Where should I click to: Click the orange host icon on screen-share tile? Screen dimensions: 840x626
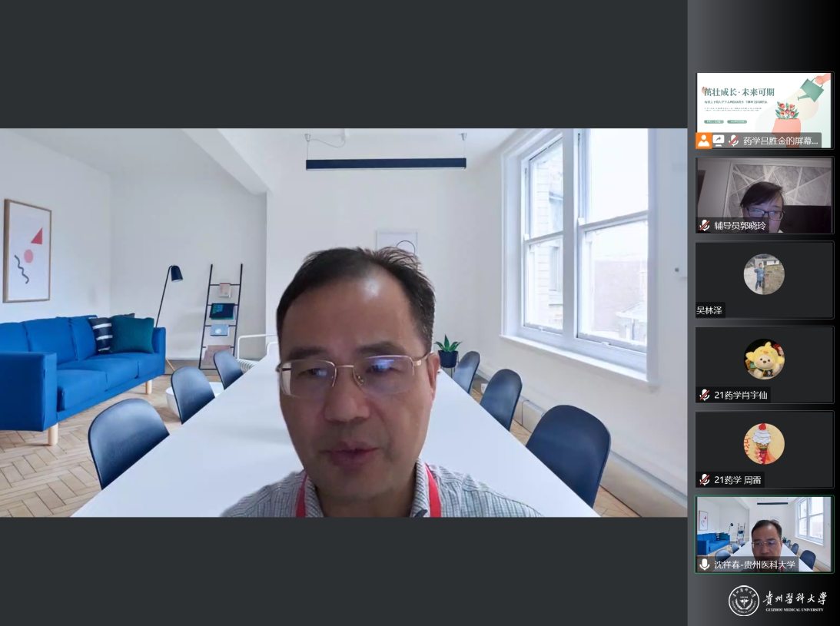tap(703, 141)
